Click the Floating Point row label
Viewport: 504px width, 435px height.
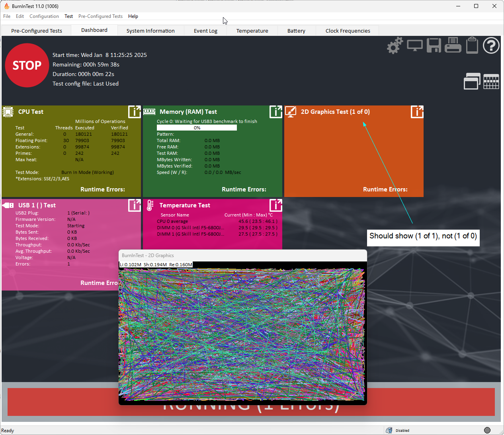click(x=31, y=140)
